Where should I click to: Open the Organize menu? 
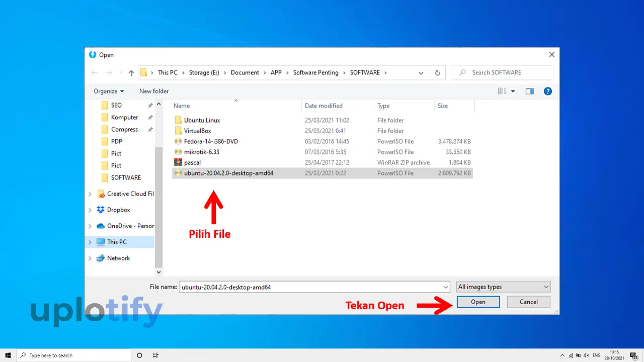(109, 91)
